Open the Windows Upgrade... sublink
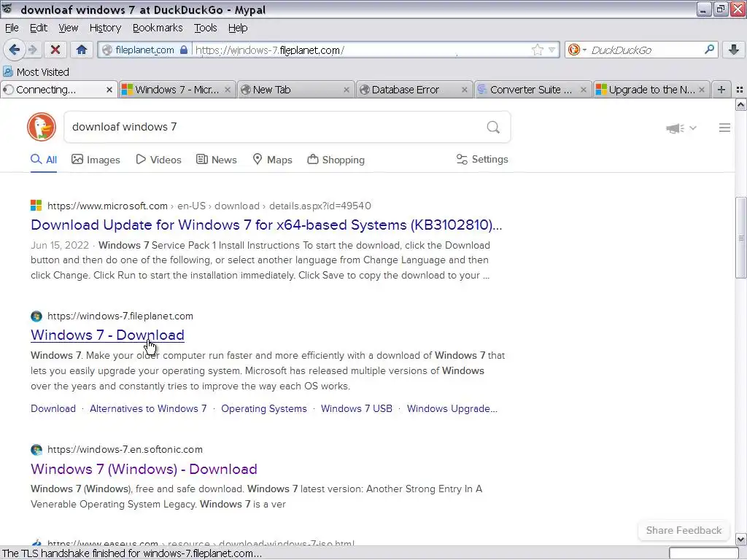747x560 pixels. tap(452, 408)
